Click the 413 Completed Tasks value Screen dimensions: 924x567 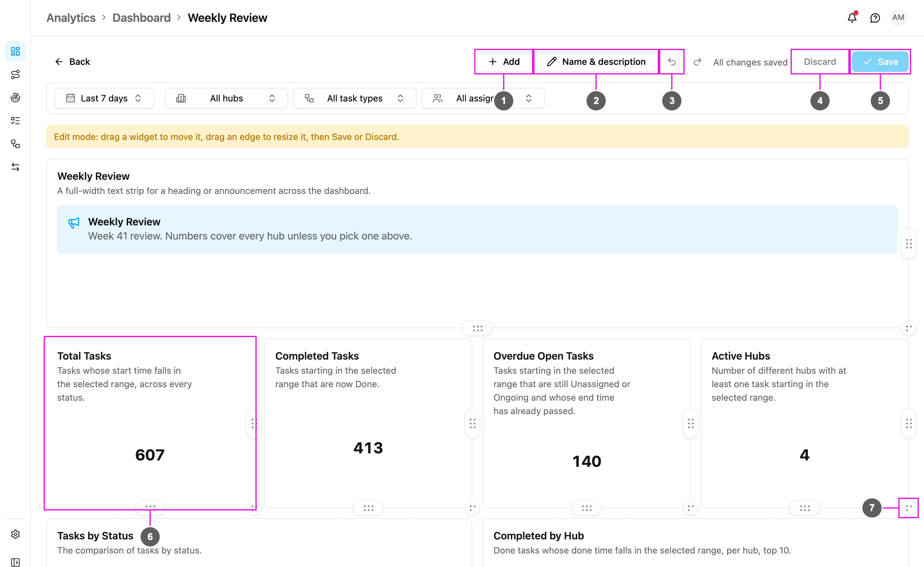click(x=368, y=448)
